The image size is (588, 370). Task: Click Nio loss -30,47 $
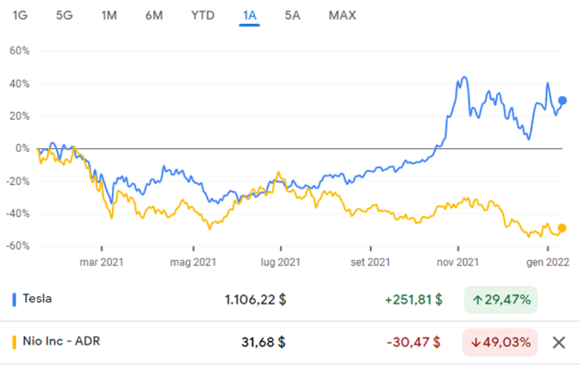[x=414, y=343]
